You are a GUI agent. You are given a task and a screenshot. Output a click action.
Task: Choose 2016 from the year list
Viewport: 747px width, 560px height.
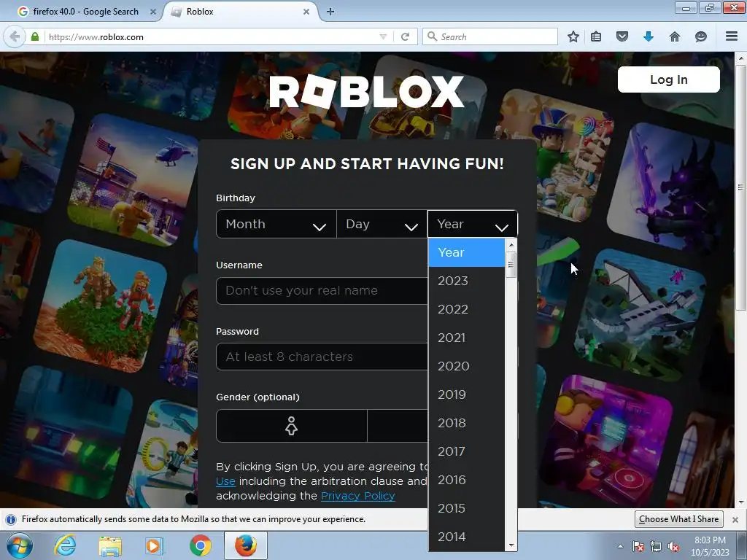(x=466, y=480)
